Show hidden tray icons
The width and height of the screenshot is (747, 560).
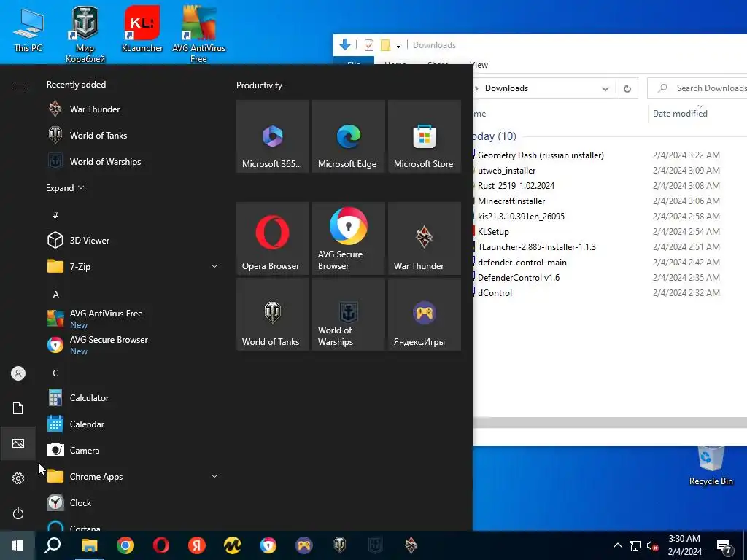coord(617,545)
